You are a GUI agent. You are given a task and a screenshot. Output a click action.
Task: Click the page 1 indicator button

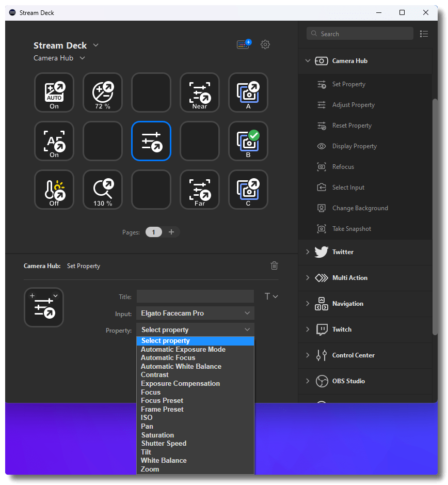[x=153, y=232]
